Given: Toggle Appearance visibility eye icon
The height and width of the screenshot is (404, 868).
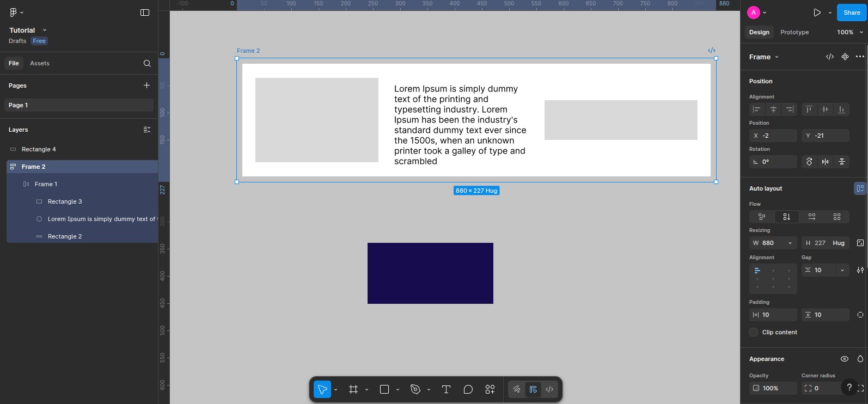Looking at the screenshot, I should 845,359.
